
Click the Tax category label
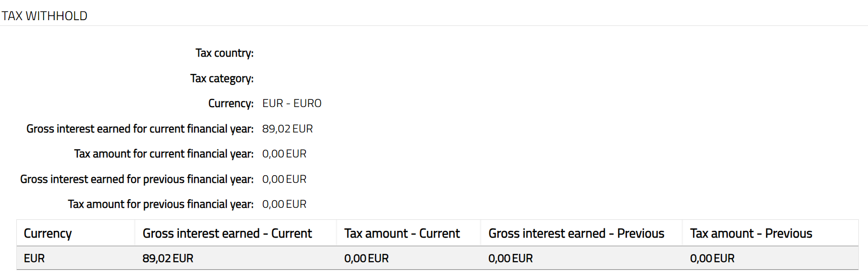click(x=221, y=78)
